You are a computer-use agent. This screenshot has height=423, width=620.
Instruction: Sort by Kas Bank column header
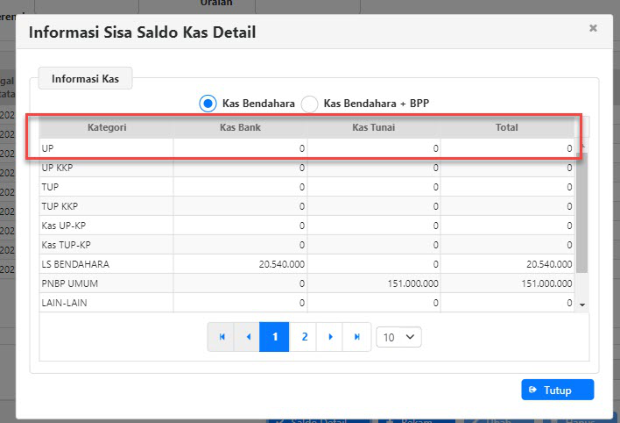pyautogui.click(x=240, y=128)
